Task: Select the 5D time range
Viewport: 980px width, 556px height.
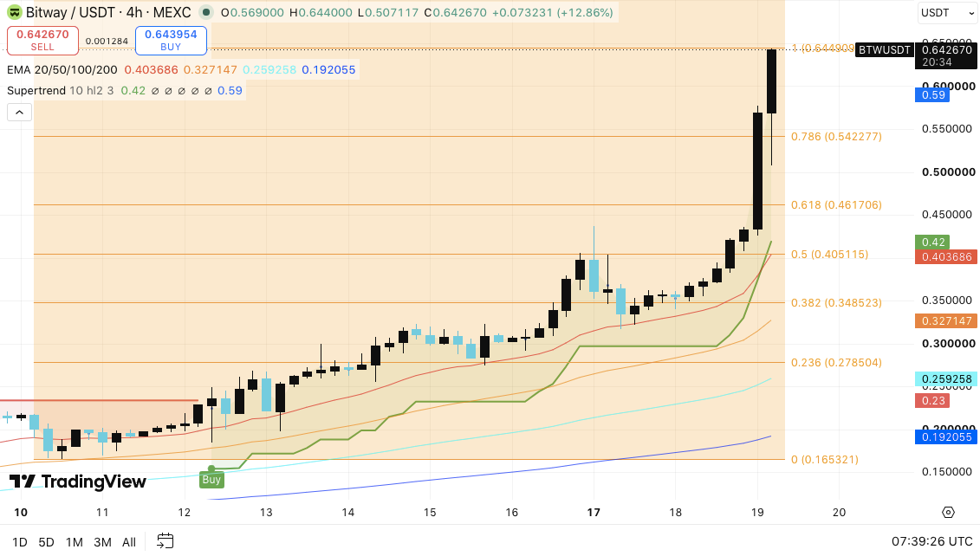Action: click(46, 542)
